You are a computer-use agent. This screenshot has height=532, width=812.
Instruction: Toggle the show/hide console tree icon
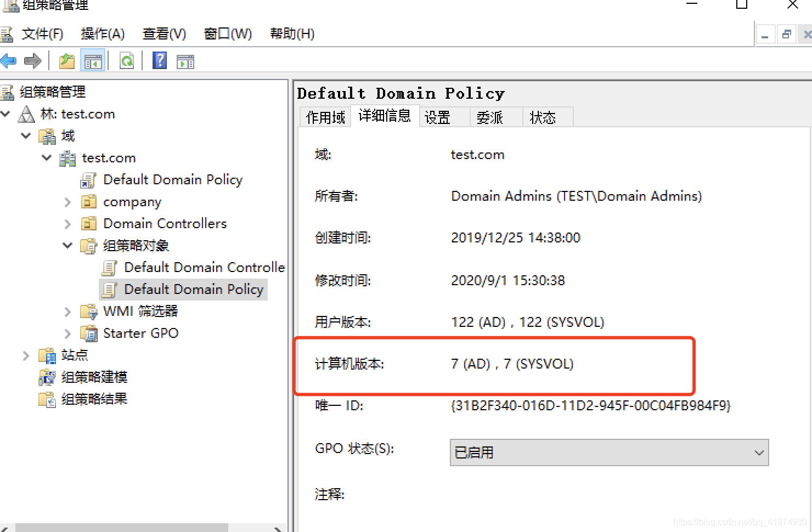(93, 61)
